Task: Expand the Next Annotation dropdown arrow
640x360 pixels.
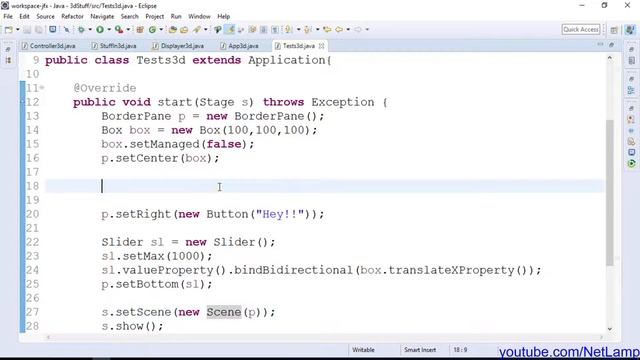Action: click(298, 29)
